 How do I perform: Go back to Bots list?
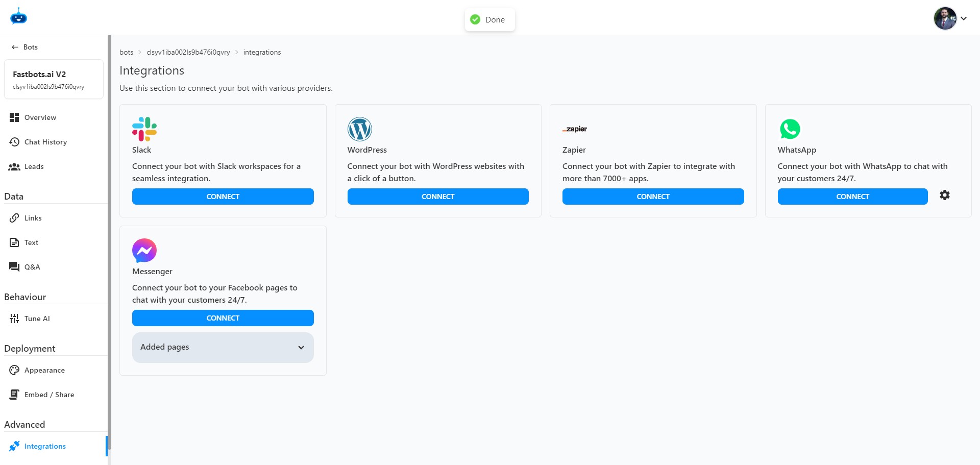click(24, 47)
